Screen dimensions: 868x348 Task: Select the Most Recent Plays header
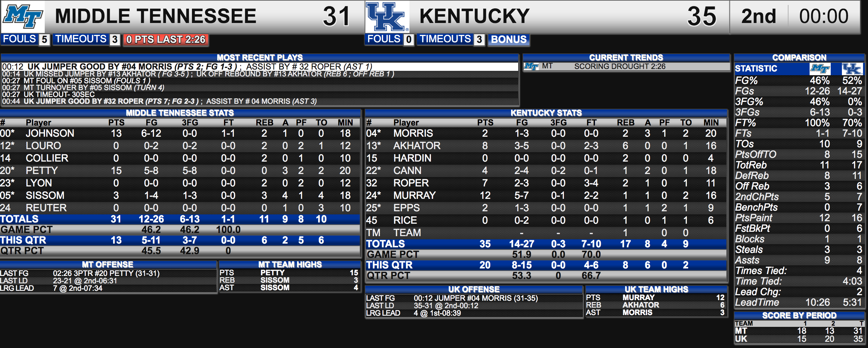(259, 57)
